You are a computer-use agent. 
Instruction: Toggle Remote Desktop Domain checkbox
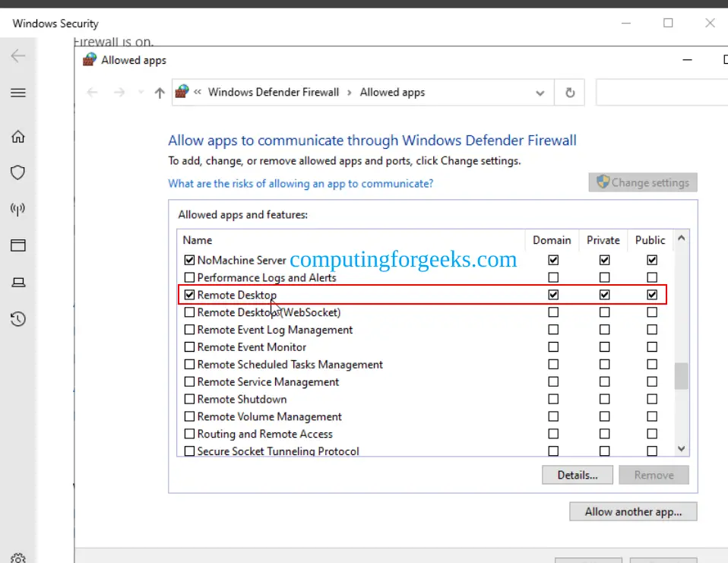tap(553, 295)
